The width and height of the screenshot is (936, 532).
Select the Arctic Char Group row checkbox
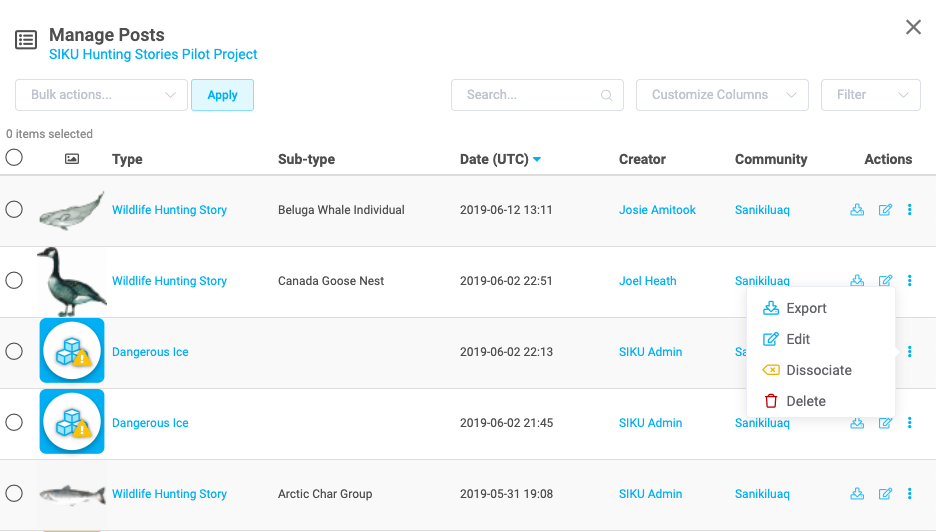(14, 494)
